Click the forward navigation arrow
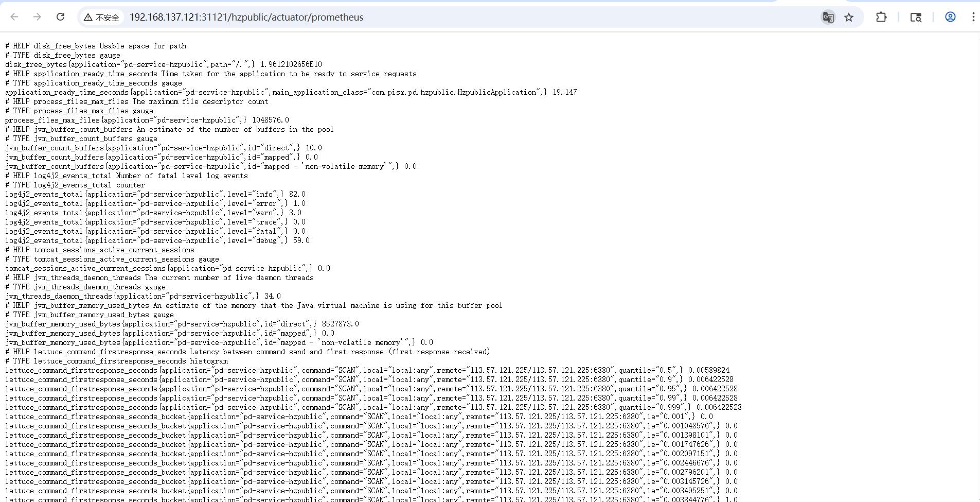The width and height of the screenshot is (980, 502). 37,17
